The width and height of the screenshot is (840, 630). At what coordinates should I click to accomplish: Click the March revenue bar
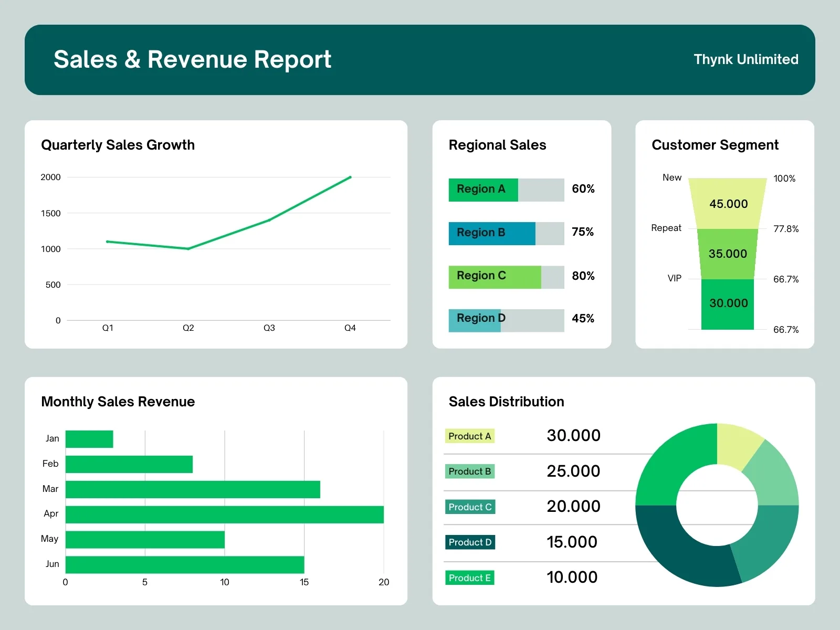pos(193,489)
